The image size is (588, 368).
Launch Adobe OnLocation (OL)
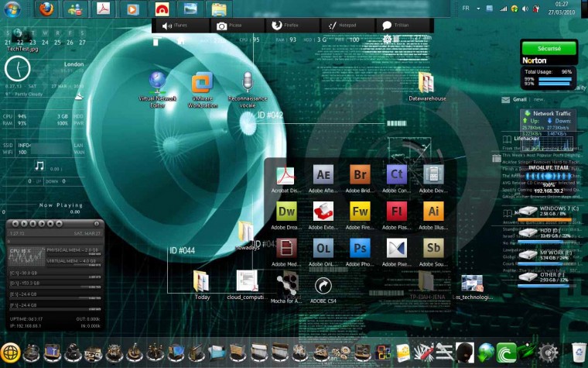323,248
